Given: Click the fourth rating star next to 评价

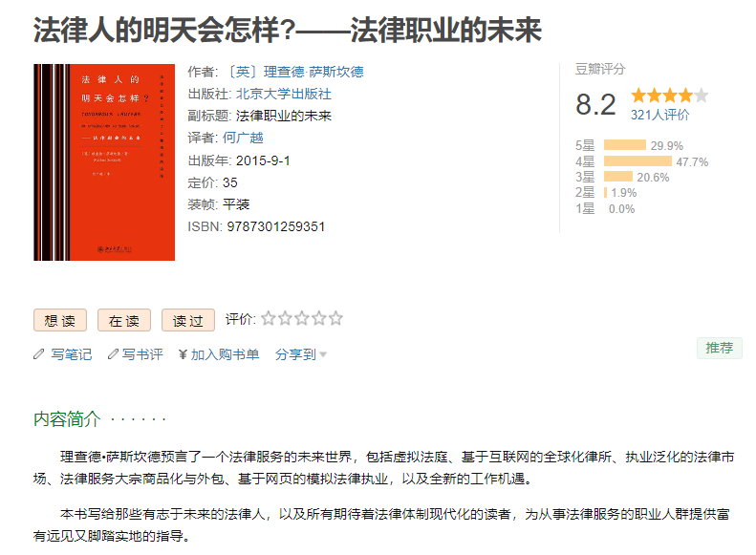Looking at the screenshot, I should tap(318, 318).
